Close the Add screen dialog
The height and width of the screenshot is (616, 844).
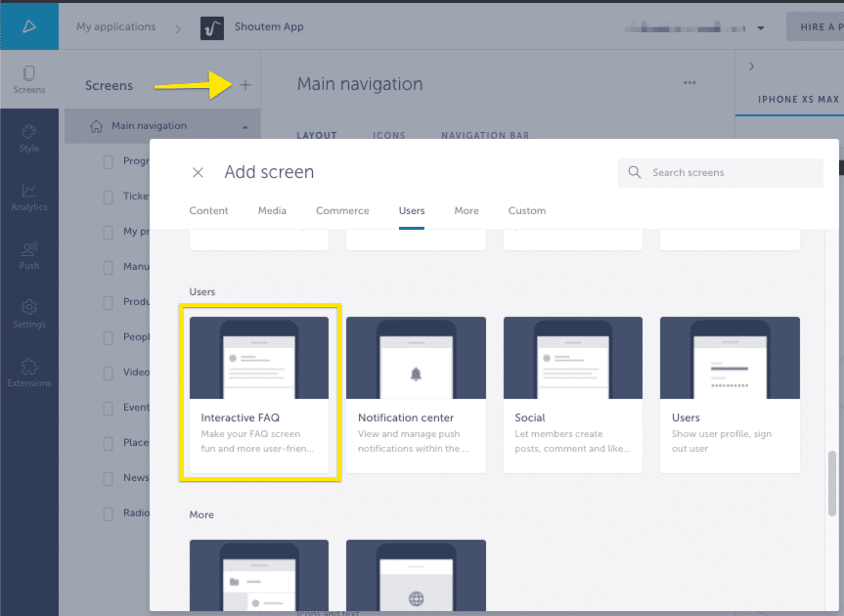click(198, 172)
